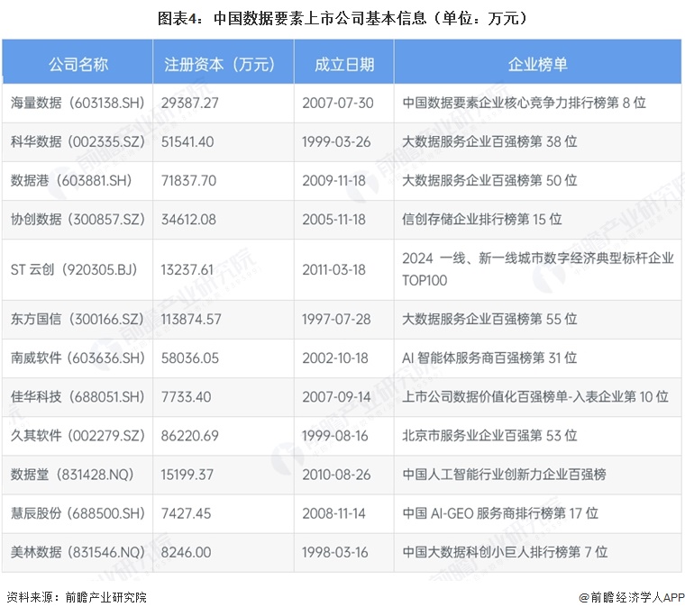
Task: Click founding date 1997-07-28
Action: [x=336, y=319]
